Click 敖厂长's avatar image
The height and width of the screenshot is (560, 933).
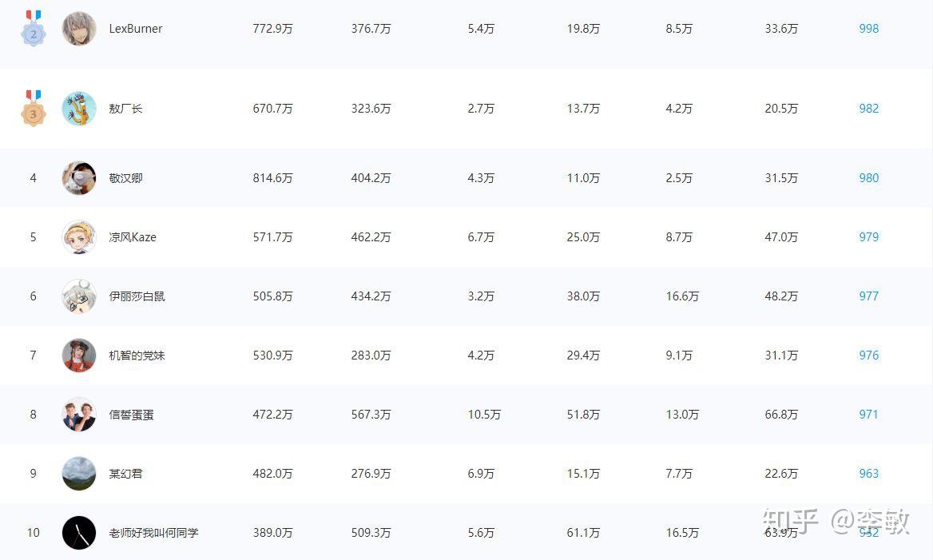pyautogui.click(x=79, y=109)
